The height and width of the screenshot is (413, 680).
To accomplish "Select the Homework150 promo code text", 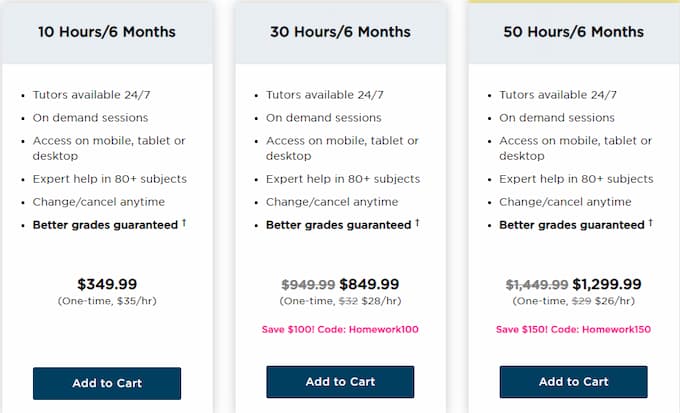I will click(616, 329).
